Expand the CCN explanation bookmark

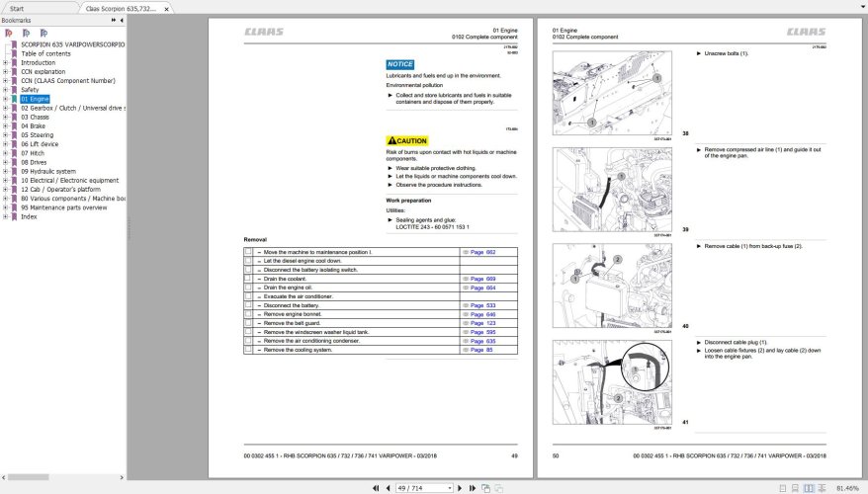(6, 71)
